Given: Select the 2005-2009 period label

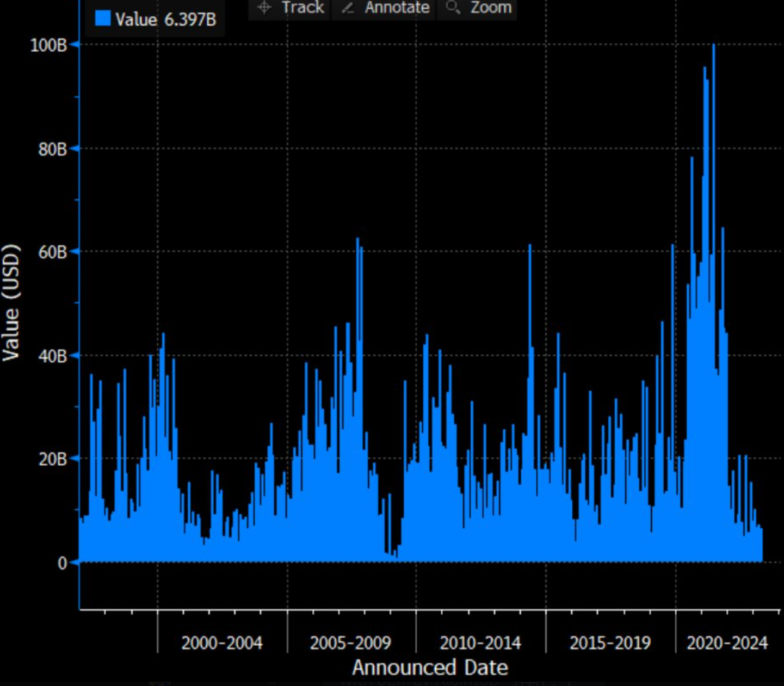Looking at the screenshot, I should pos(350,643).
